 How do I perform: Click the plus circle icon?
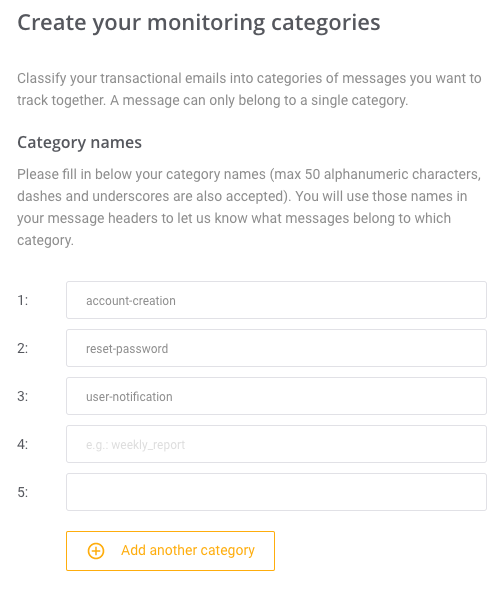point(96,551)
